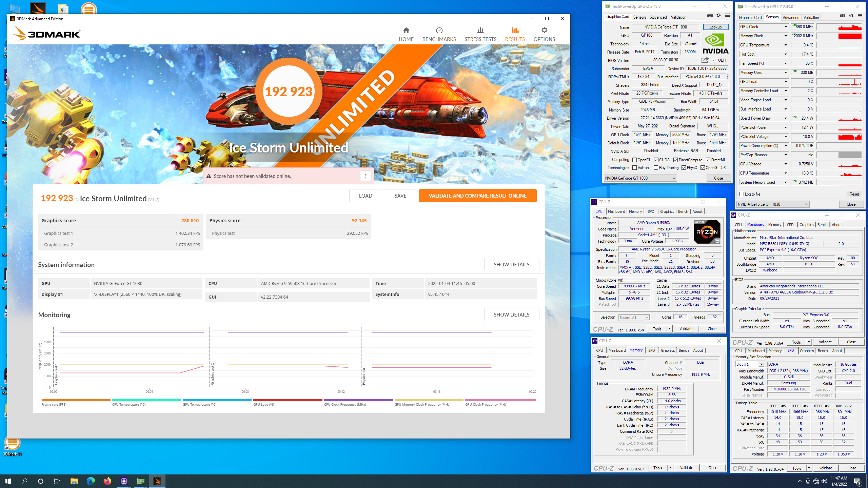Refresh GPU-Z Graphics Card window
The image size is (868, 488).
(x=718, y=15)
